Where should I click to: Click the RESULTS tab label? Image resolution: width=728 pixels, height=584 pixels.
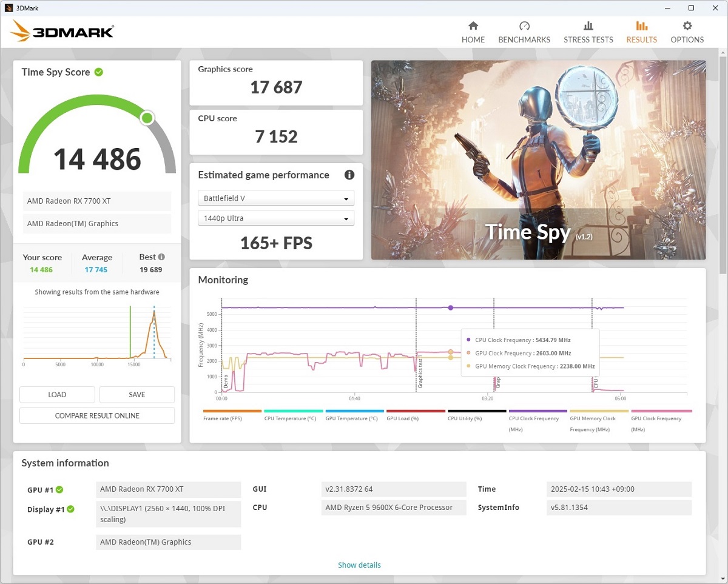(x=642, y=39)
